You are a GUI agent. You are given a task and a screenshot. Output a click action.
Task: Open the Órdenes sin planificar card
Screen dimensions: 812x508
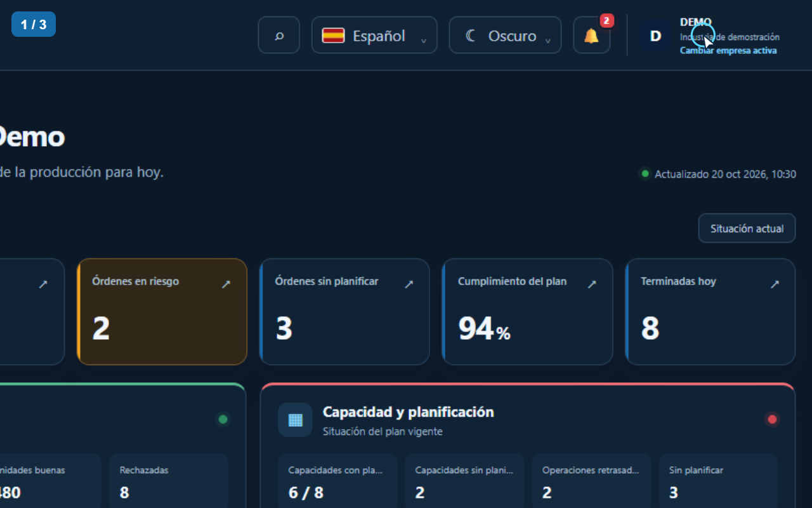pos(344,312)
